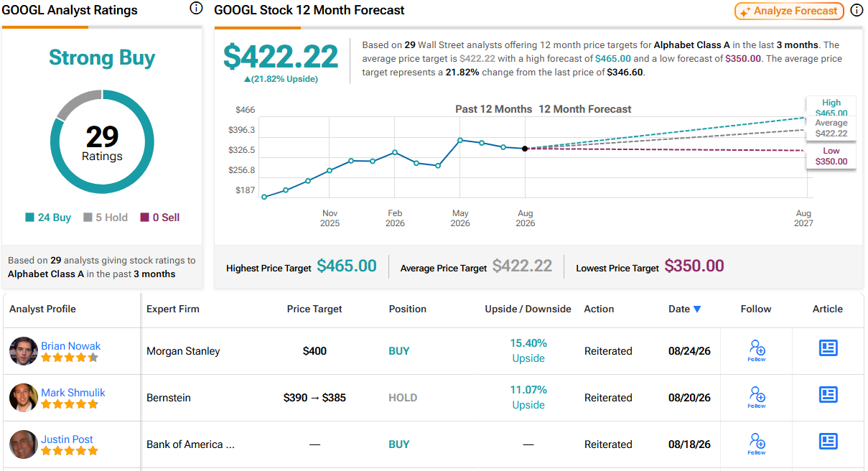Click the Analyze Forecast button
868x471 pixels.
point(789,11)
